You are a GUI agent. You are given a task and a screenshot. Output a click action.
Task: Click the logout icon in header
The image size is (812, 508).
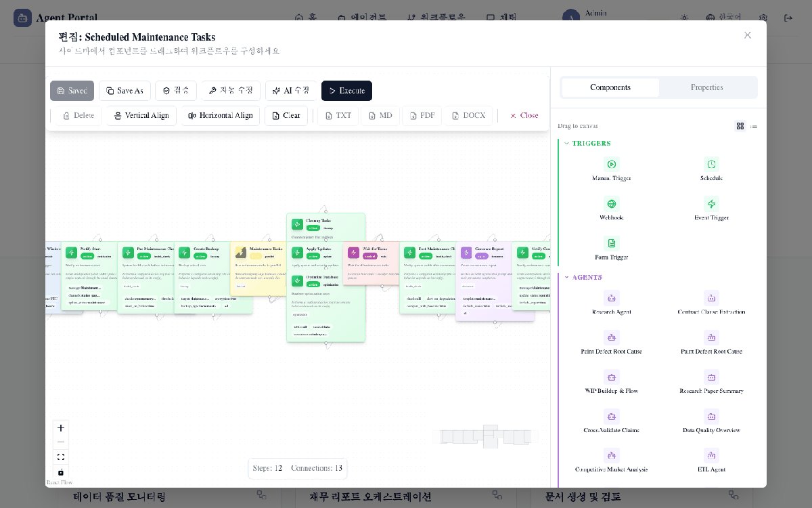(788, 18)
